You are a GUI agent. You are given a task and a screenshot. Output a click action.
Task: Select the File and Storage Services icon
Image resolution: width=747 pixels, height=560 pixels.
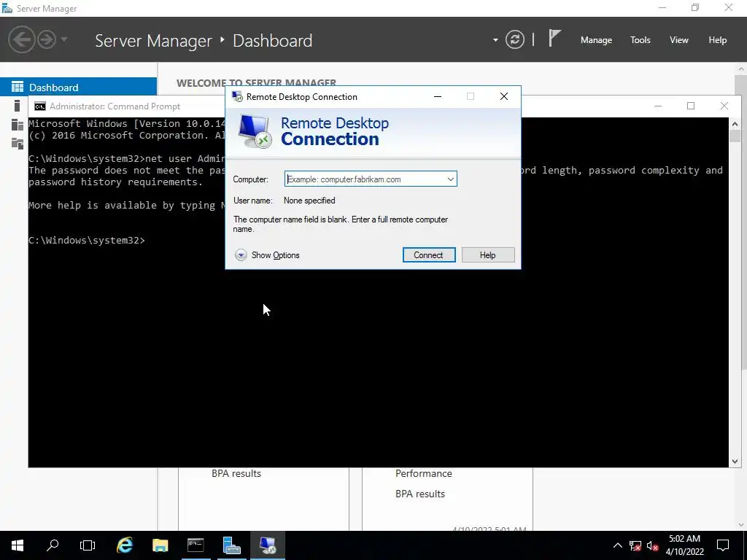pyautogui.click(x=18, y=144)
